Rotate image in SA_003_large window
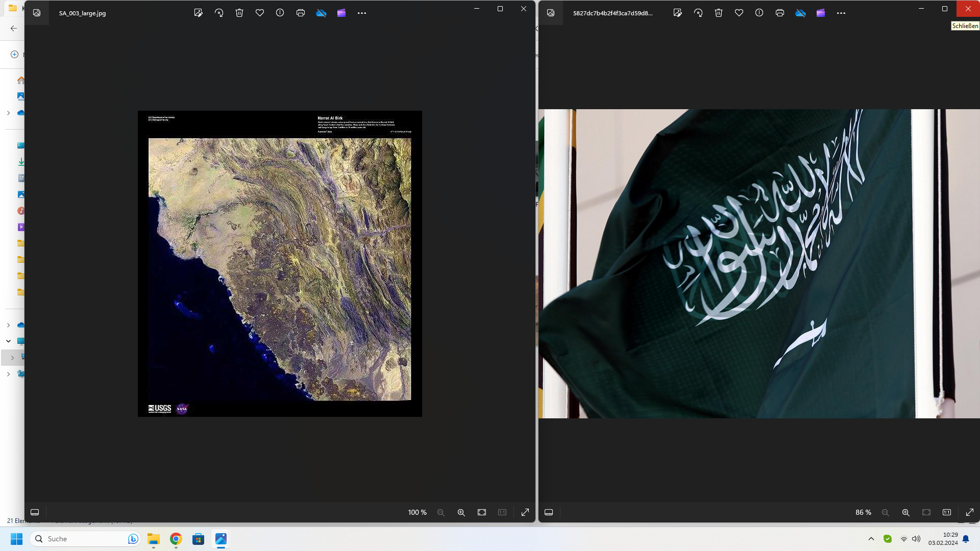This screenshot has width=980, height=551. (219, 13)
